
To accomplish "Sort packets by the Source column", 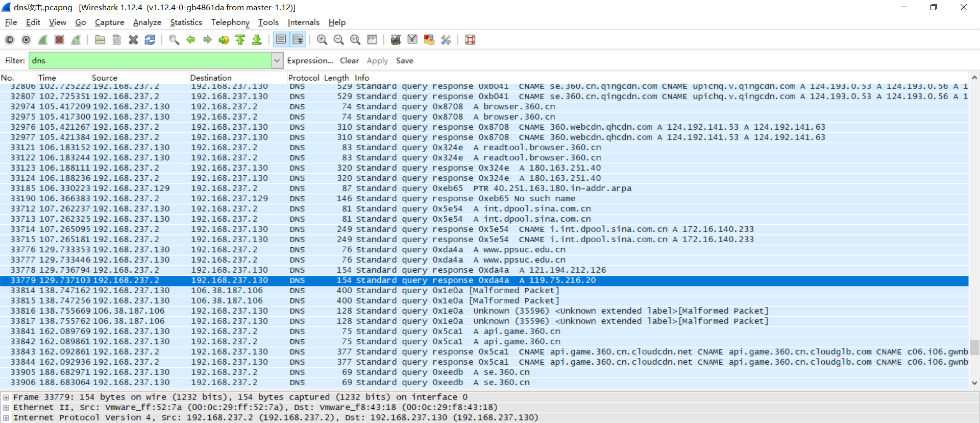I will pyautogui.click(x=139, y=78).
